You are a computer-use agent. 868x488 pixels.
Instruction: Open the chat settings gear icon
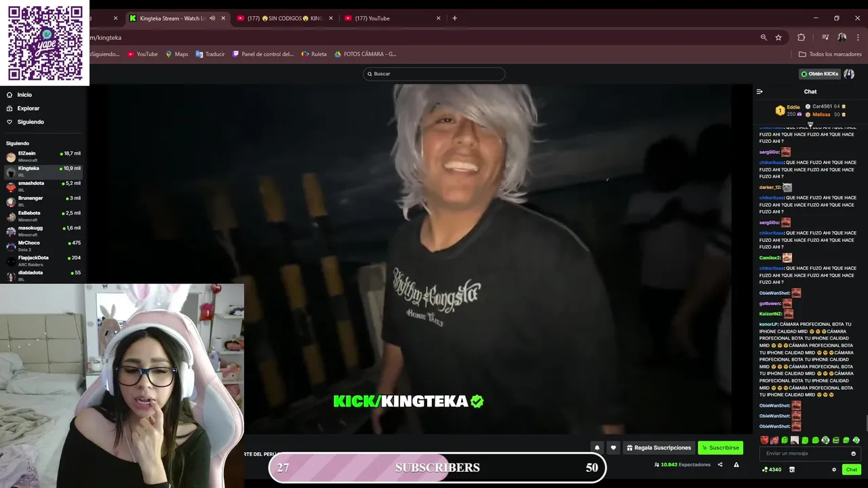tap(834, 470)
